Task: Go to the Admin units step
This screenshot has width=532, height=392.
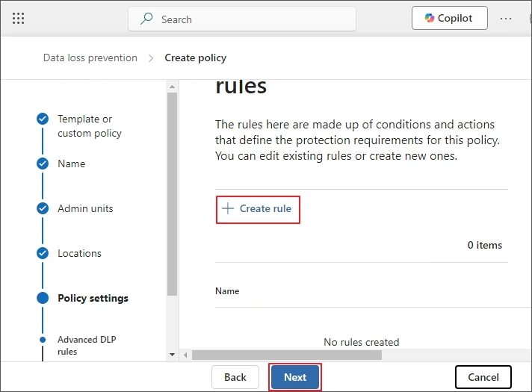Action: click(x=85, y=208)
